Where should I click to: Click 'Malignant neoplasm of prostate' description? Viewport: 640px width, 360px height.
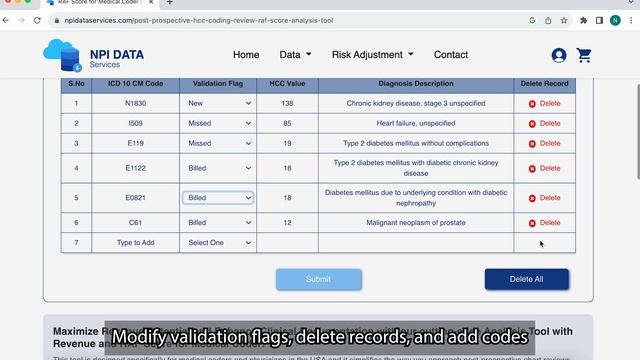pyautogui.click(x=416, y=223)
